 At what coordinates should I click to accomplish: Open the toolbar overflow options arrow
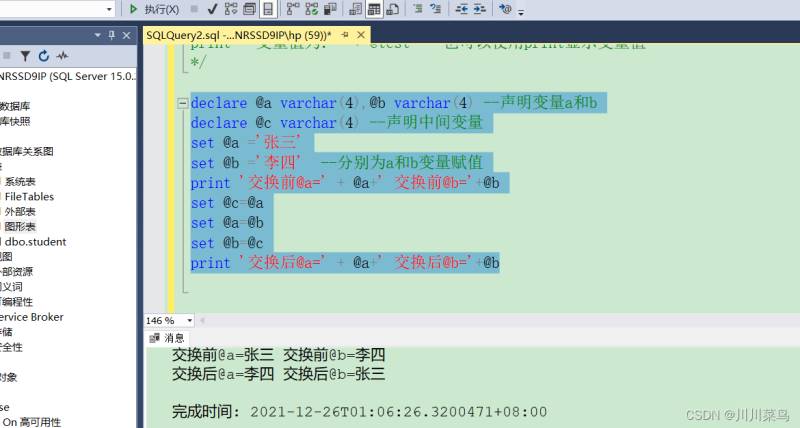coord(521,12)
